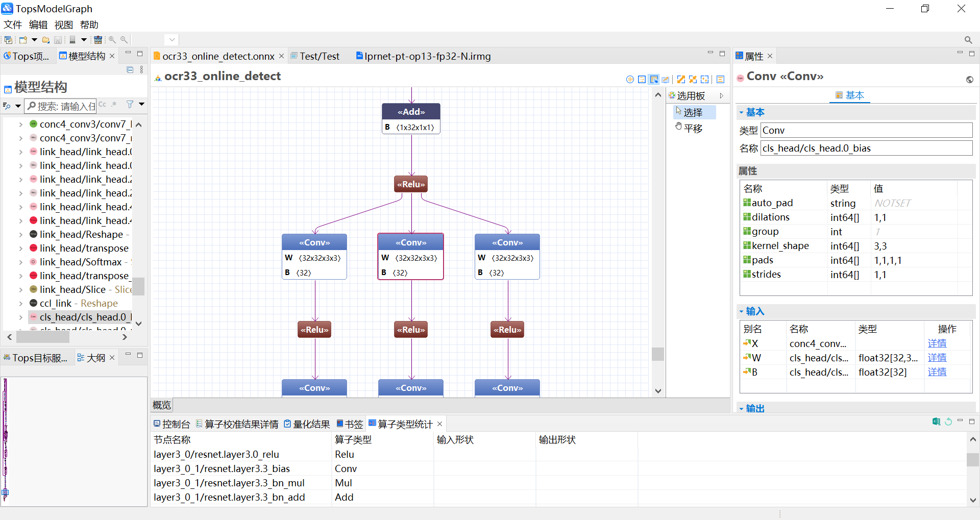The image size is (980, 520).
Task: Close the 模型结构 tab
Action: point(112,56)
